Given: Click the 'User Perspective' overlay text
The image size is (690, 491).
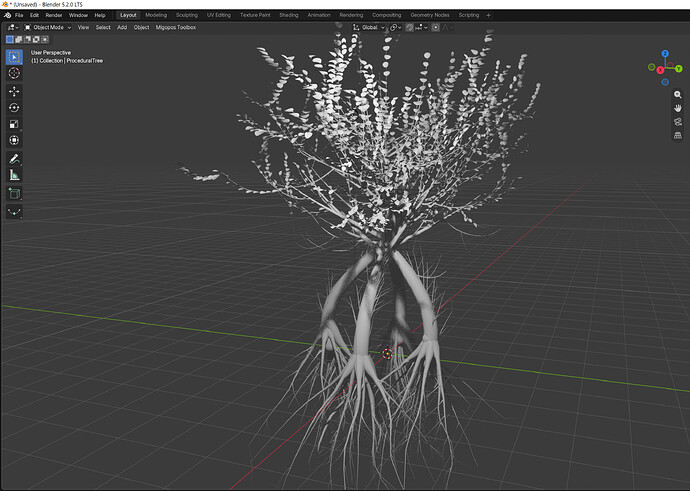Looking at the screenshot, I should click(x=51, y=52).
